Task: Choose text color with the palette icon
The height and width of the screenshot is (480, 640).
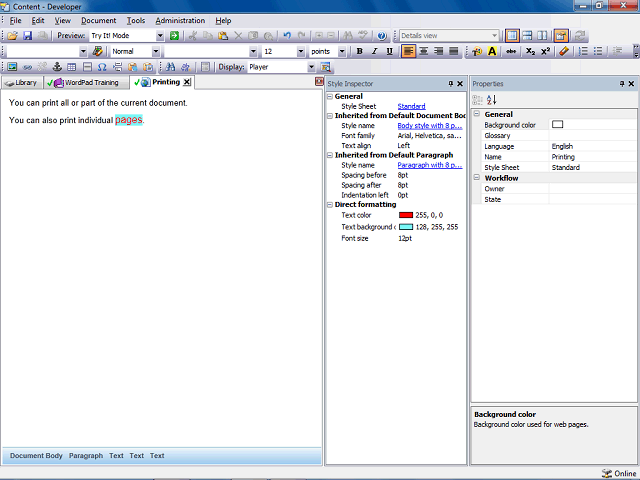Action: (477, 51)
